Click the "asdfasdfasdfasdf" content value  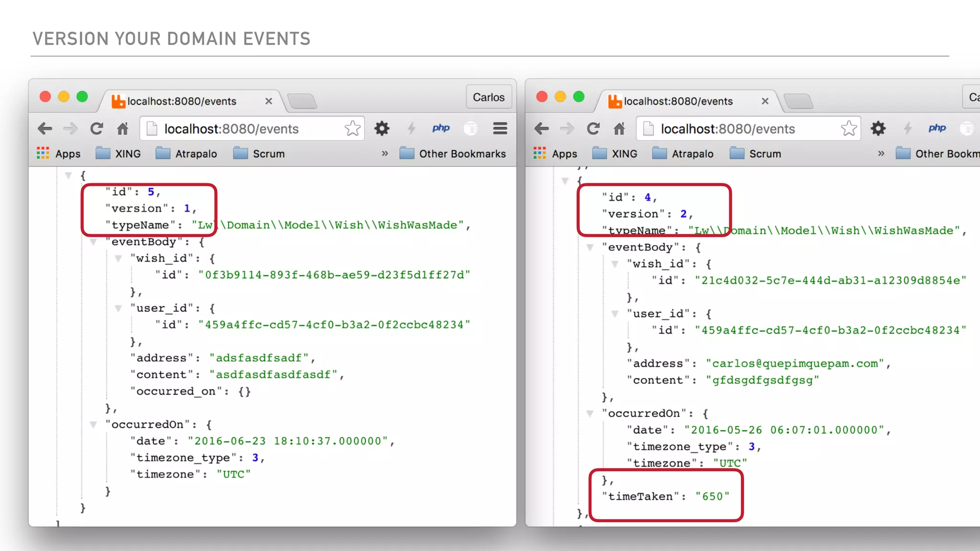[x=274, y=375]
